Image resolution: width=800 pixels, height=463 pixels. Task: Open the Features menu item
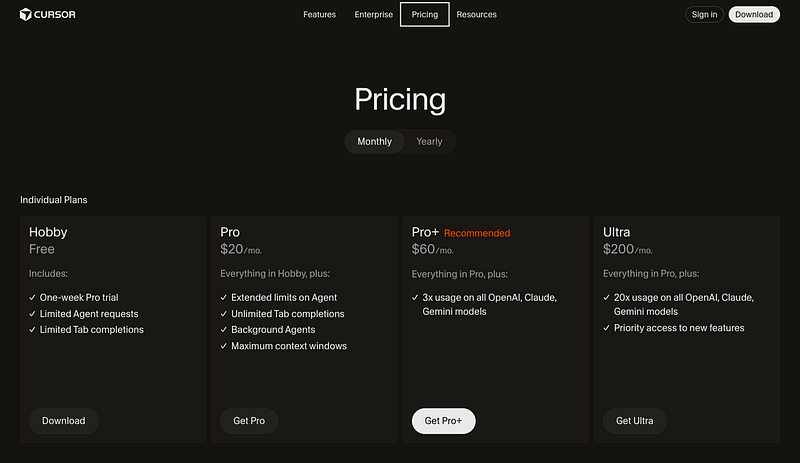[319, 15]
